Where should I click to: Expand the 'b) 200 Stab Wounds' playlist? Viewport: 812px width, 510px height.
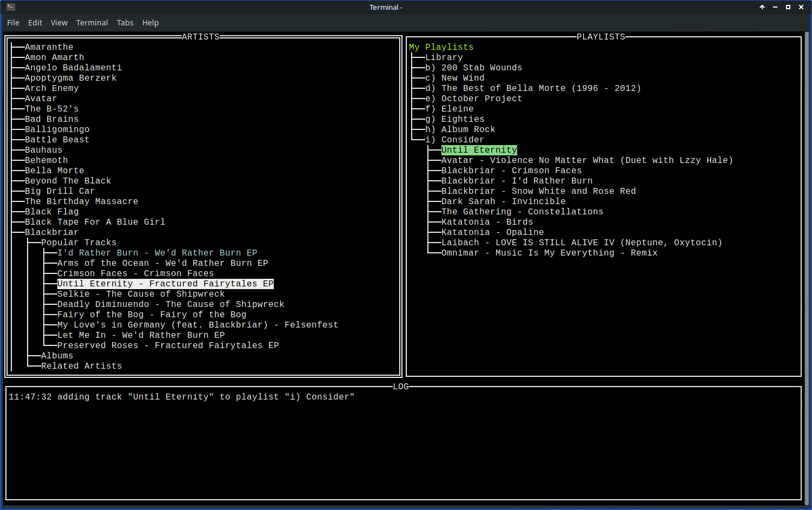(x=473, y=68)
